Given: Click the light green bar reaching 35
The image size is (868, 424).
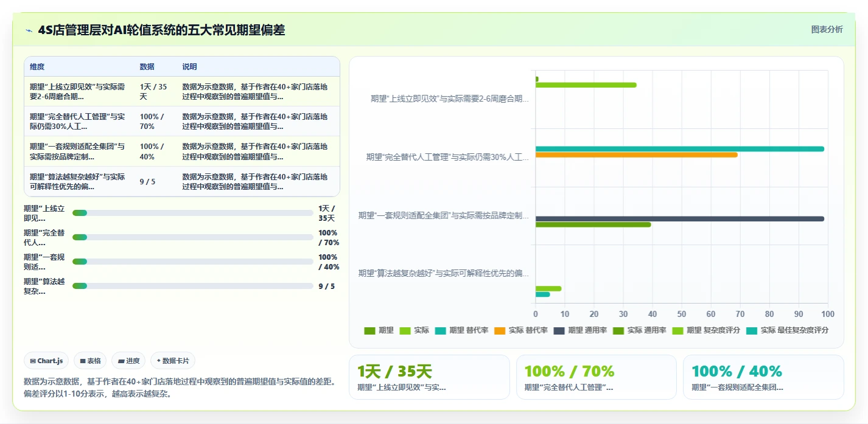Looking at the screenshot, I should click(586, 85).
